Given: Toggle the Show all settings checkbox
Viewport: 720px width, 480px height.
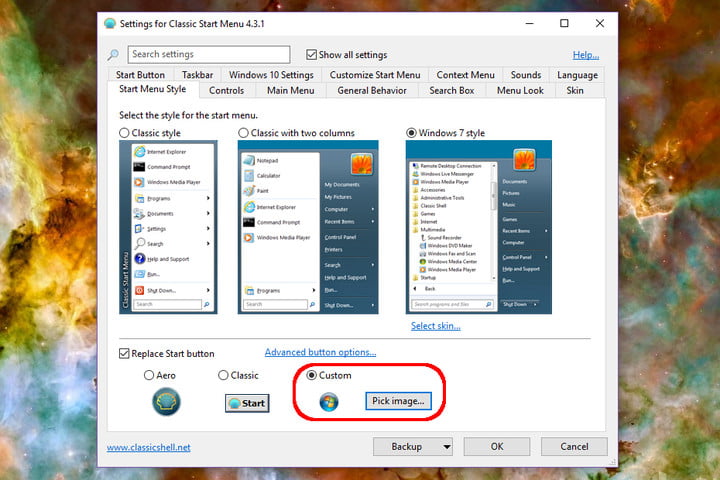Looking at the screenshot, I should click(x=311, y=55).
